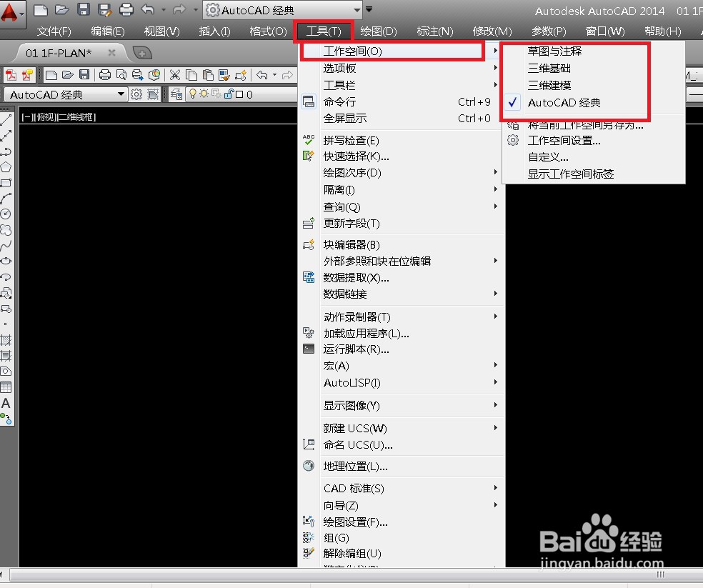Open 编辑(E) menu
Image resolution: width=703 pixels, height=588 pixels.
pyautogui.click(x=108, y=31)
